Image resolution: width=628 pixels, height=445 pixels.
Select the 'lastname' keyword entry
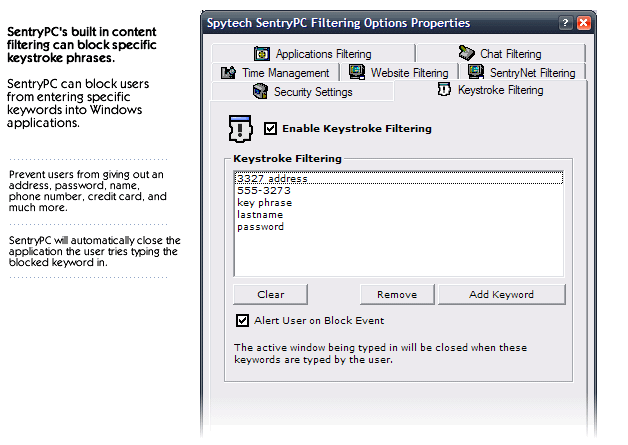[399, 215]
